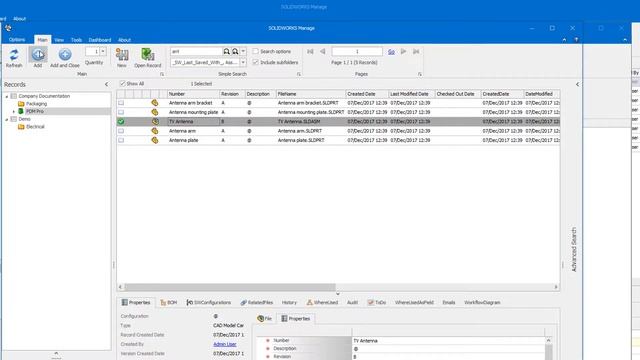Open the help question mark icon
Image resolution: width=640 pixels, height=360 pixels.
tap(576, 40)
